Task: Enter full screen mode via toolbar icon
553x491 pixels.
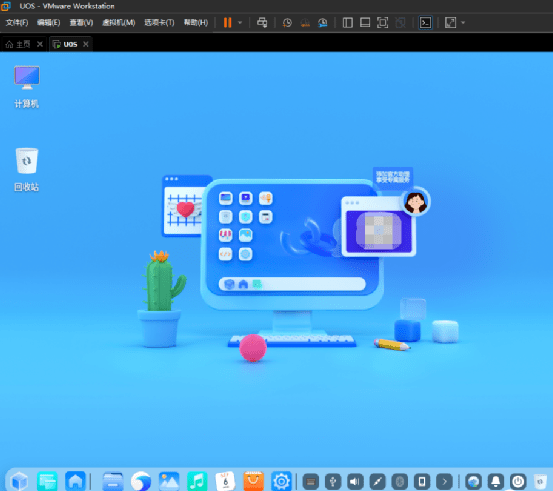Action: click(x=382, y=23)
